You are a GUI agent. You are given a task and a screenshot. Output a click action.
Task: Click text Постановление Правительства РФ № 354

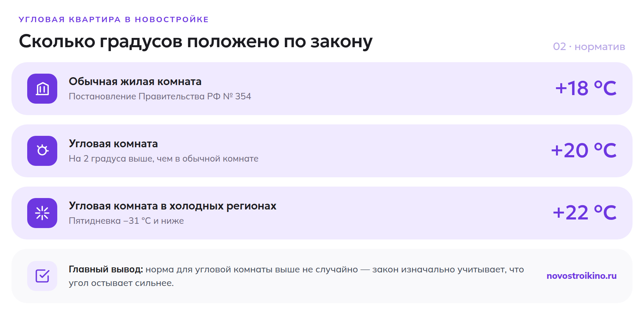[160, 97]
